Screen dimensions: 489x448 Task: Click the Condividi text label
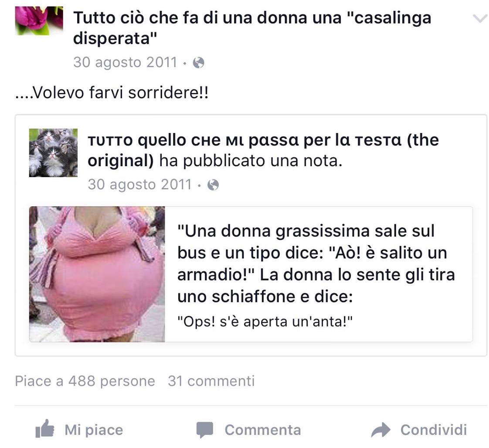pyautogui.click(x=434, y=430)
